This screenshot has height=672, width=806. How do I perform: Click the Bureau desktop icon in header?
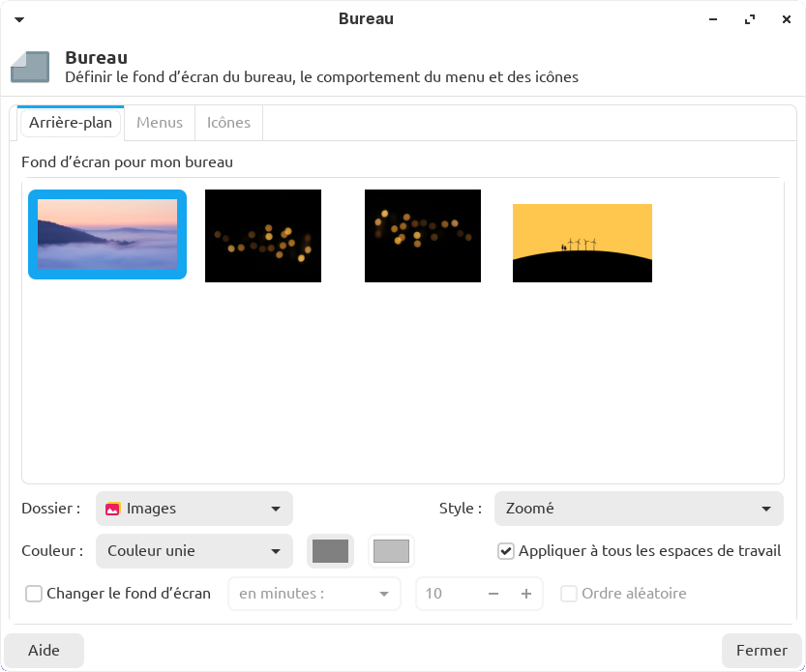[30, 67]
